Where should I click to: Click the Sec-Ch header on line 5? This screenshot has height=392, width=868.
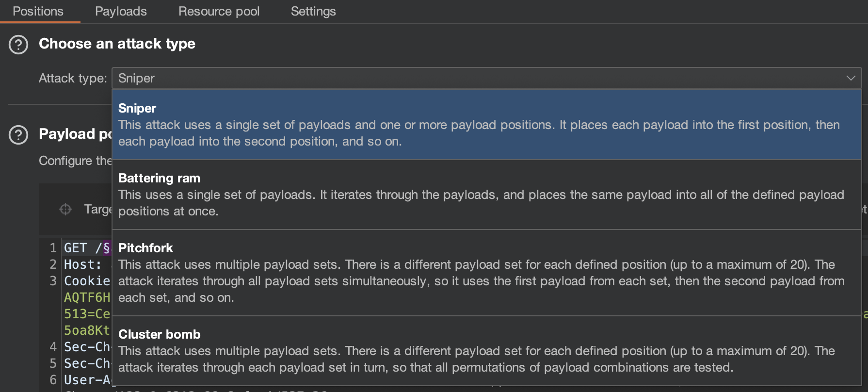point(87,363)
